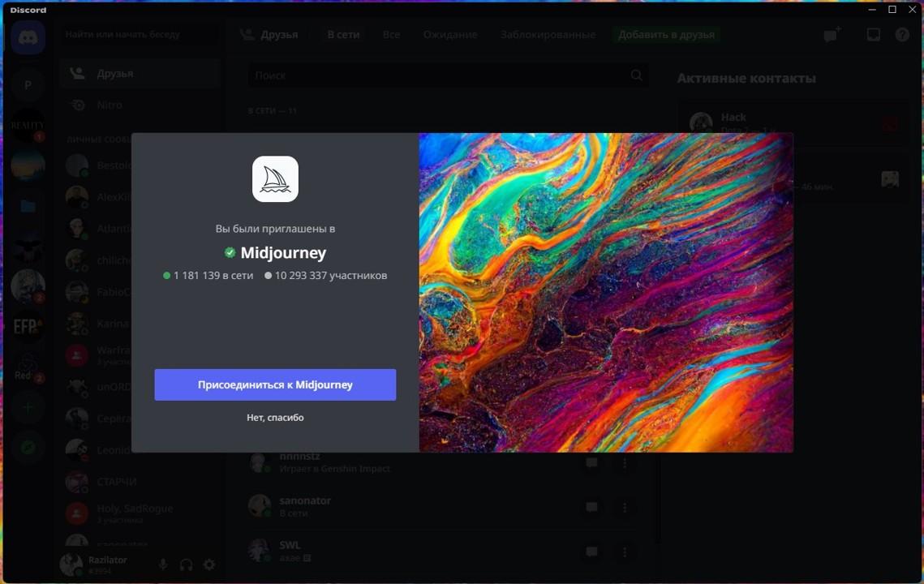Decline the invite with Нет, спасибо
This screenshot has width=924, height=584.
275,417
